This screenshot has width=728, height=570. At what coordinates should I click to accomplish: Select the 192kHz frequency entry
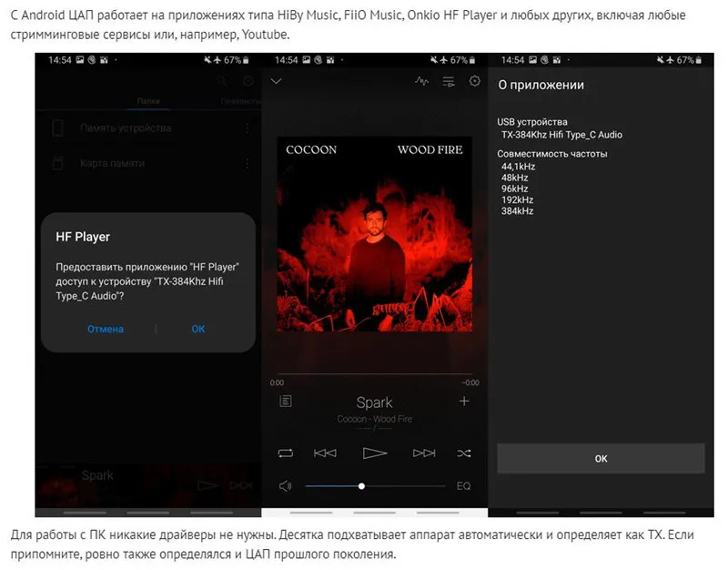(x=517, y=199)
